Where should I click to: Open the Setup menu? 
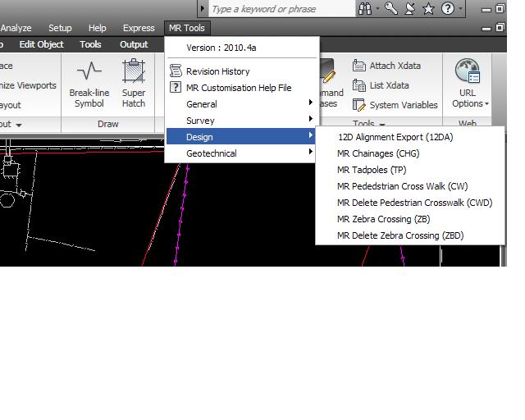60,28
